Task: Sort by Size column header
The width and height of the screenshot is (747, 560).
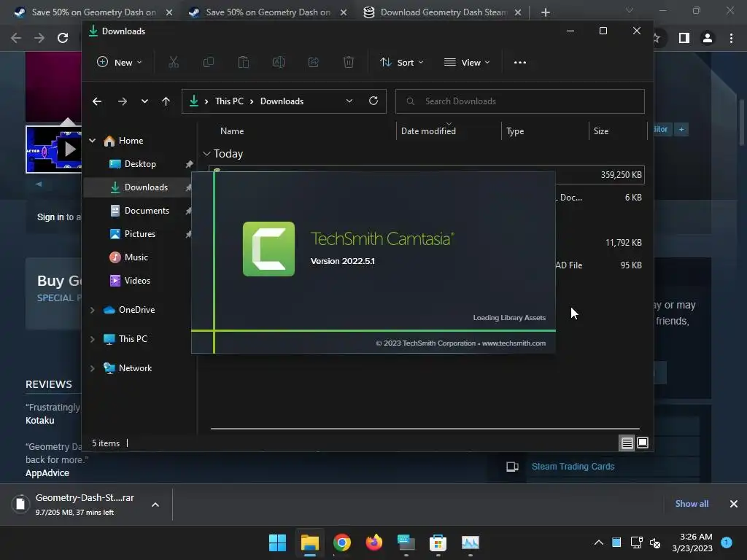Action: pos(601,131)
